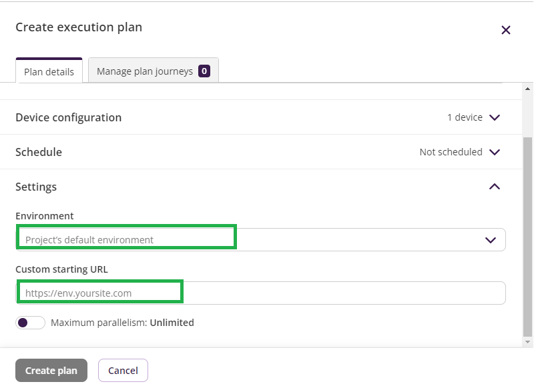Click the '1 device' summary text
The height and width of the screenshot is (392, 534).
[465, 117]
